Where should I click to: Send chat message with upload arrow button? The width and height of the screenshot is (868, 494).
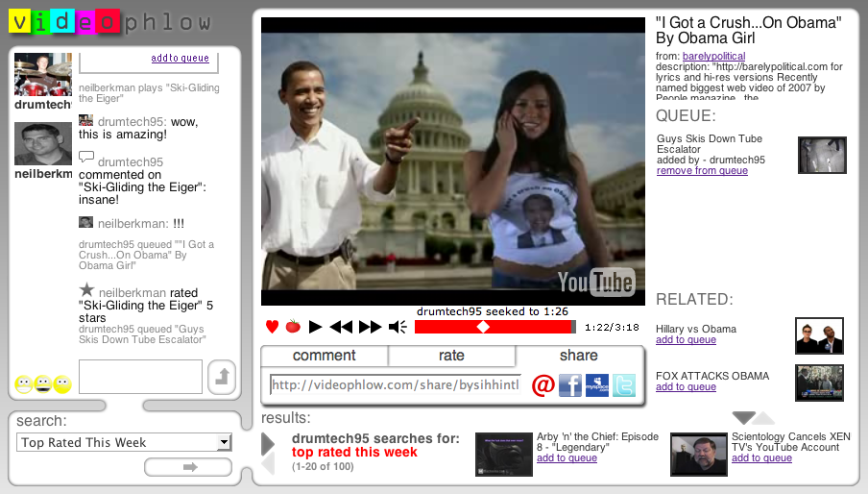pyautogui.click(x=222, y=377)
